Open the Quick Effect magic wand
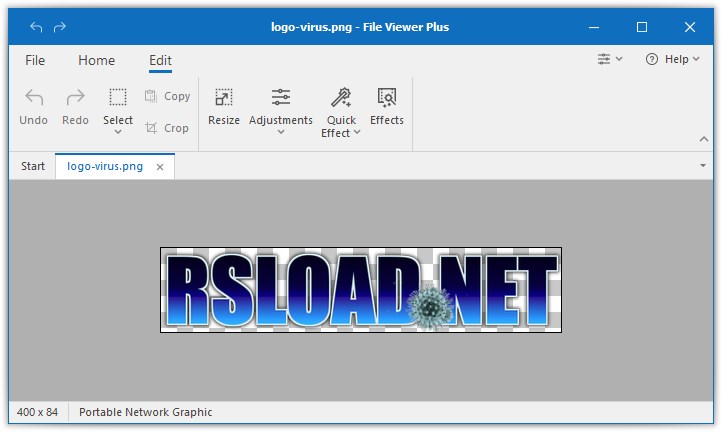 (x=341, y=97)
